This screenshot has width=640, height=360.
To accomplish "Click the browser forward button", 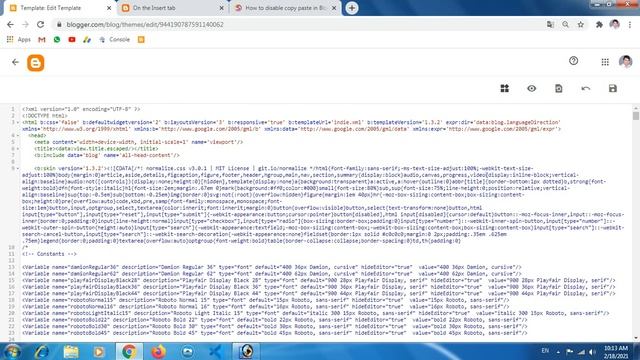I will (25, 24).
